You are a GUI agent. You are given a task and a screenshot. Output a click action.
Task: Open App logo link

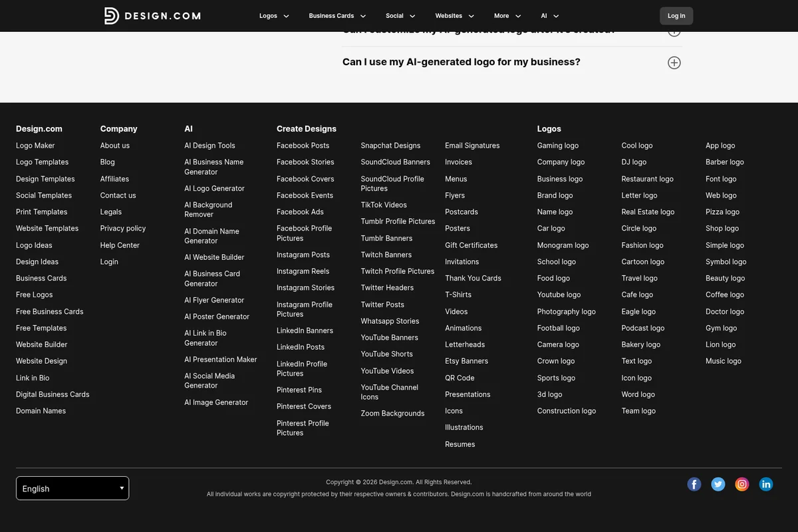coord(720,146)
